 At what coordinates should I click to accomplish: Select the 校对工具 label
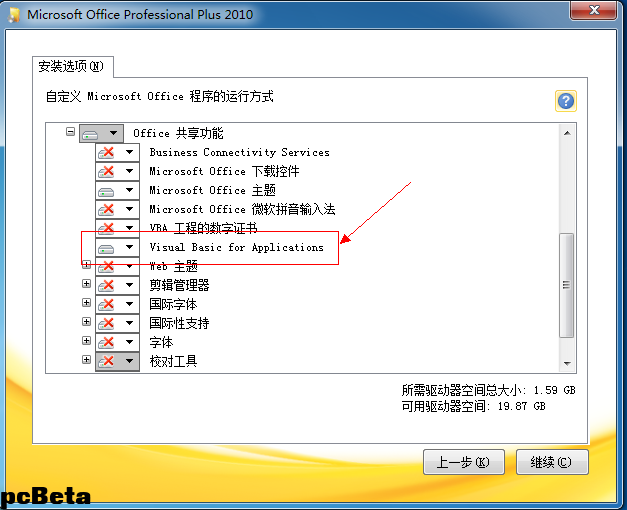pyautogui.click(x=173, y=361)
